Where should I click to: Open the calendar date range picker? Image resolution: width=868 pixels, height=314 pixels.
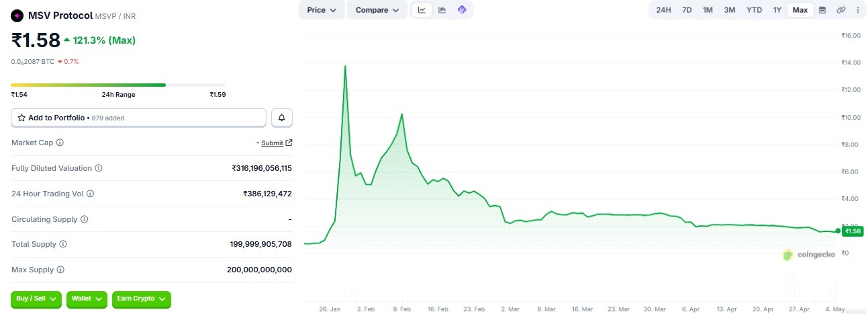click(x=822, y=10)
